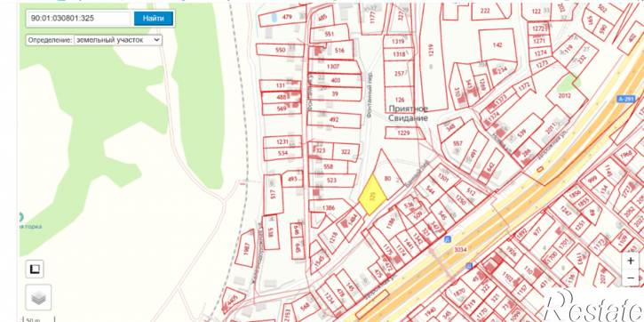Screen dimensions: 644x322
Task: Click the cadastral number input field
Action: pos(79,19)
